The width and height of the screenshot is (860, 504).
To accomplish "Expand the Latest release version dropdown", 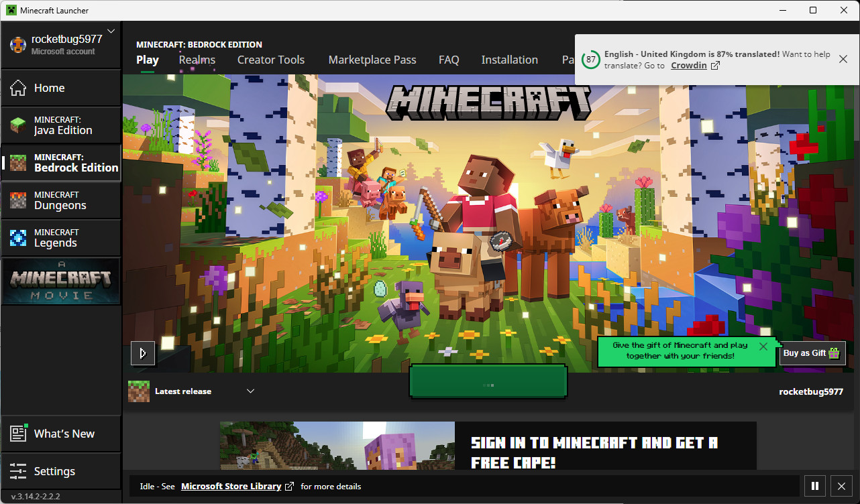I will 250,391.
